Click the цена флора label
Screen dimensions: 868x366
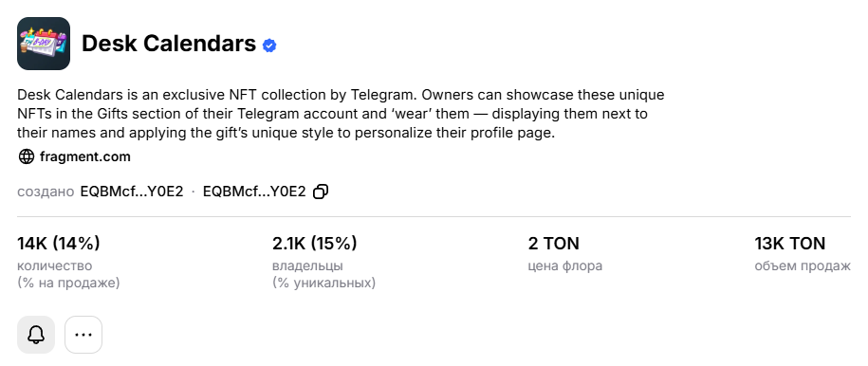(x=565, y=265)
